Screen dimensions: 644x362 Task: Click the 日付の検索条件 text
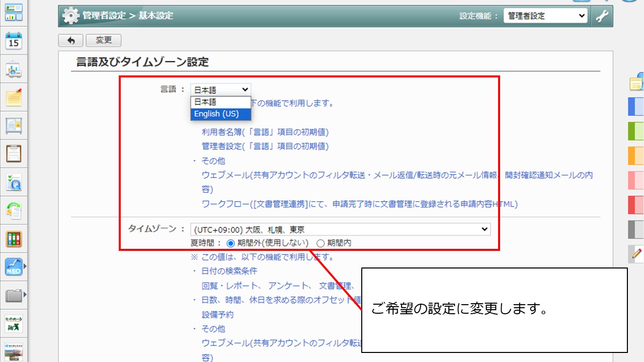[229, 271]
